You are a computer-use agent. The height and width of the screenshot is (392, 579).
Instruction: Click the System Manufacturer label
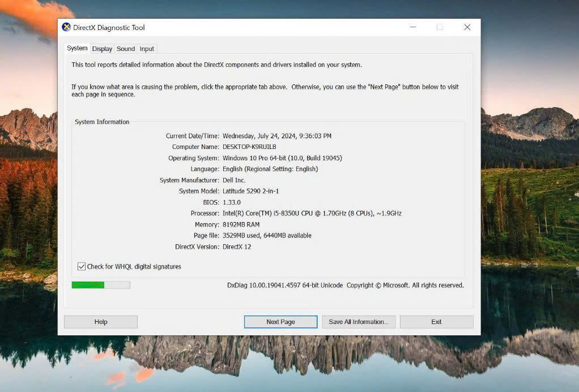[189, 180]
